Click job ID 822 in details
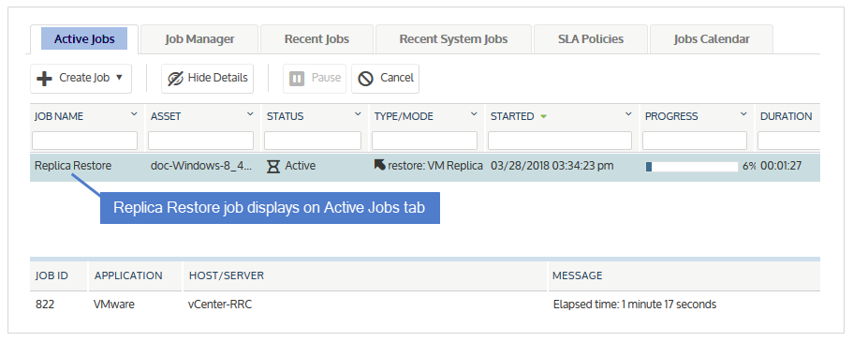This screenshot has height=357, width=868. coord(45,305)
